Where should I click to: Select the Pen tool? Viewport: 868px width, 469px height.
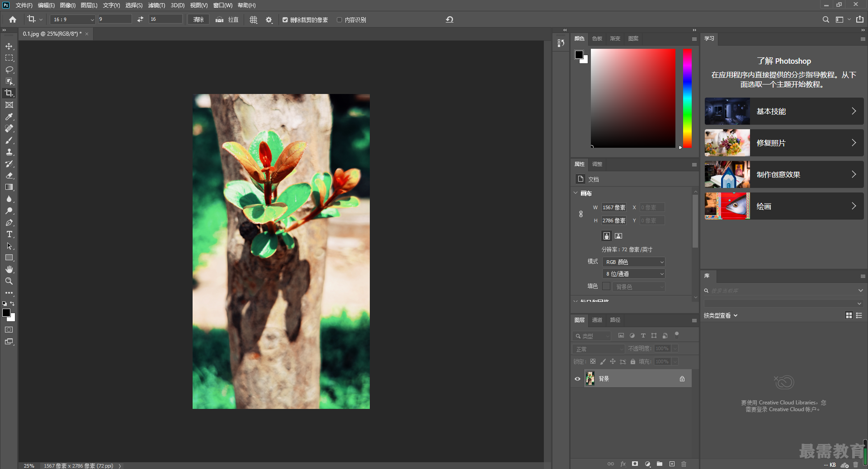9,222
